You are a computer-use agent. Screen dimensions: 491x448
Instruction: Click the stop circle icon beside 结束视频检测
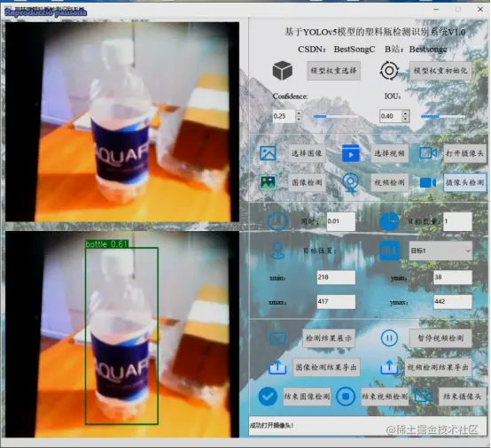coord(346,397)
